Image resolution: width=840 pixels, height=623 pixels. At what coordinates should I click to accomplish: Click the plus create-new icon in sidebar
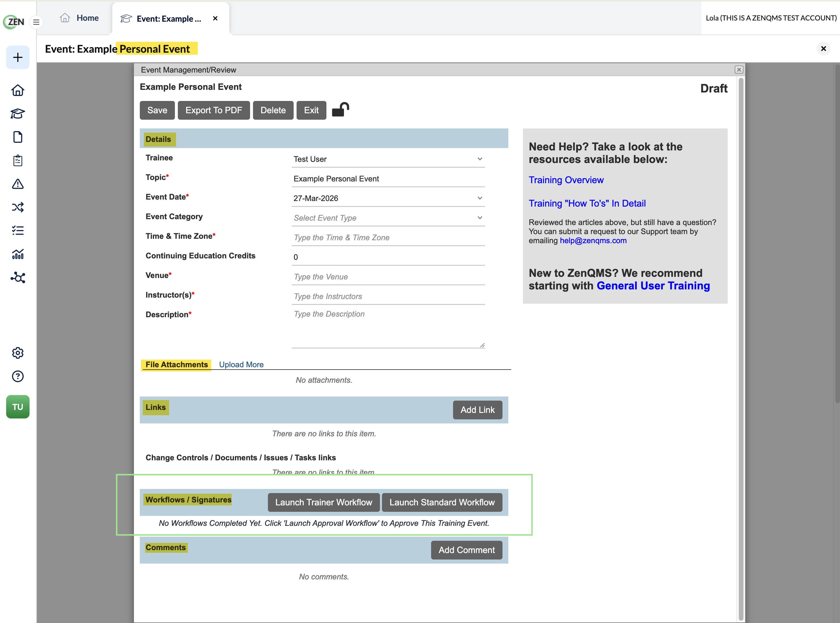click(x=18, y=57)
